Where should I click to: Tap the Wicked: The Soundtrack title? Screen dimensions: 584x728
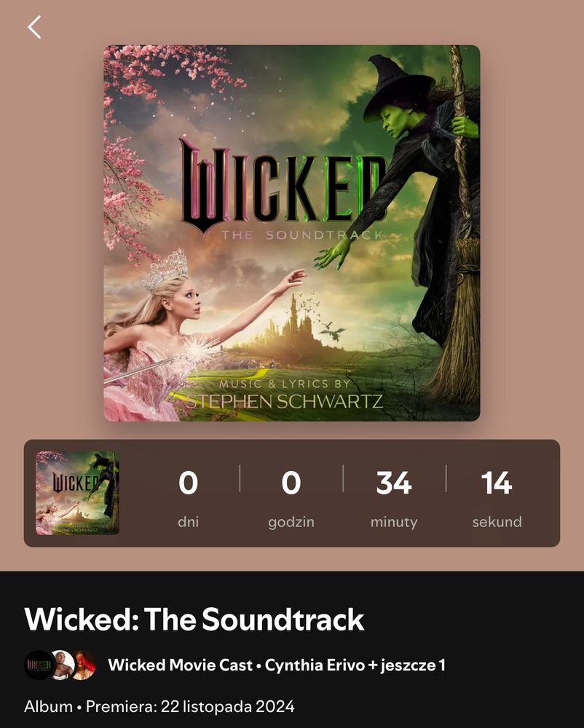194,619
